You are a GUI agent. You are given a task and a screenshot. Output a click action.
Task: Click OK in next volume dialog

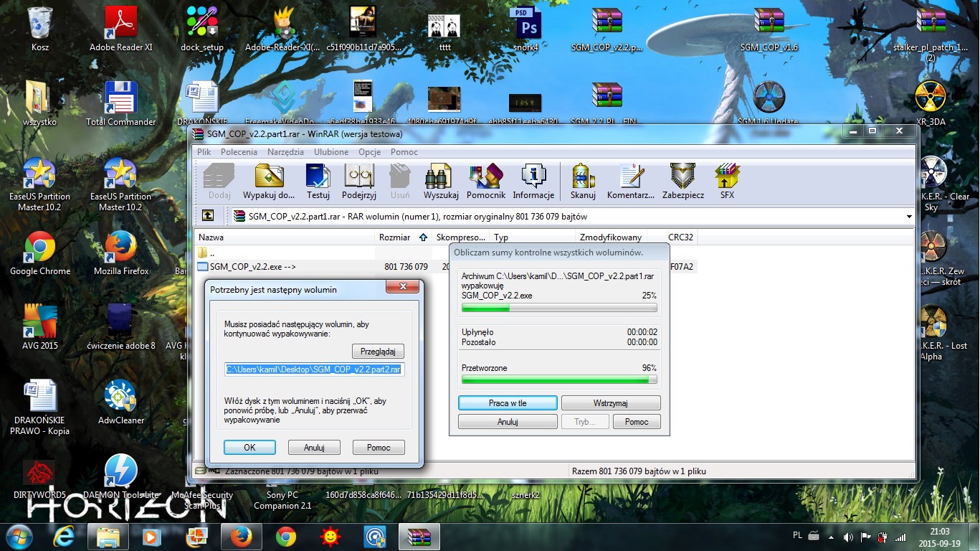249,447
